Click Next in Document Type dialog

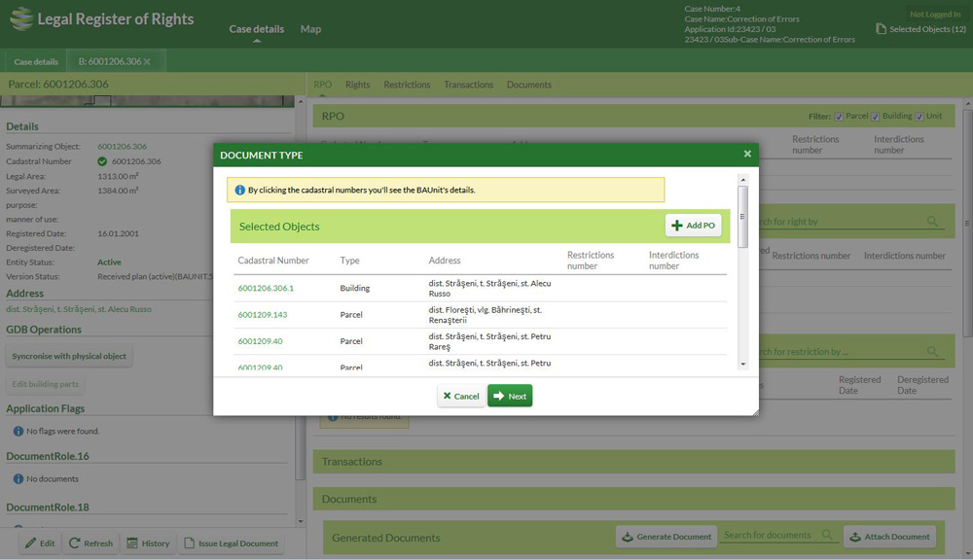pos(510,396)
